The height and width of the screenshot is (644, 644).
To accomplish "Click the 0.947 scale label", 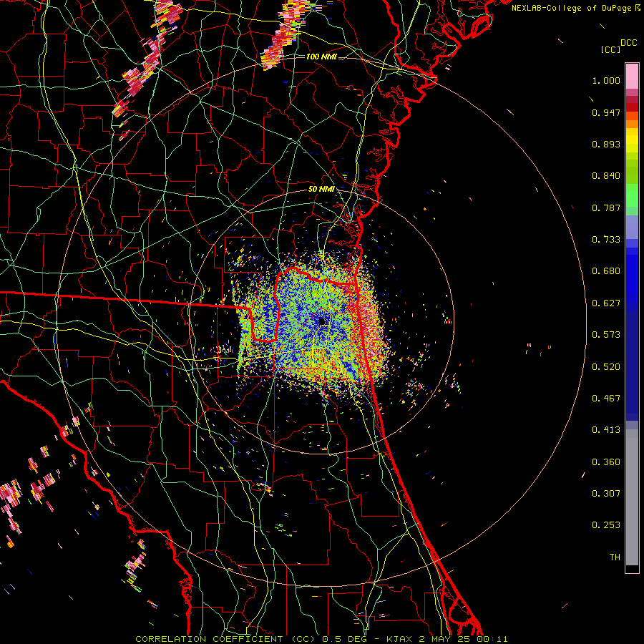I will click(x=606, y=112).
